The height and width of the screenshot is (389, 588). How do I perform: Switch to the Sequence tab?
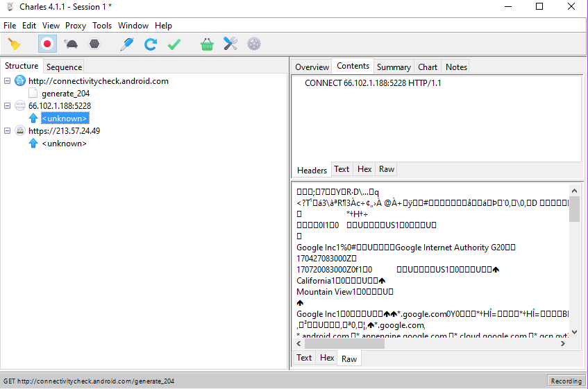(64, 67)
